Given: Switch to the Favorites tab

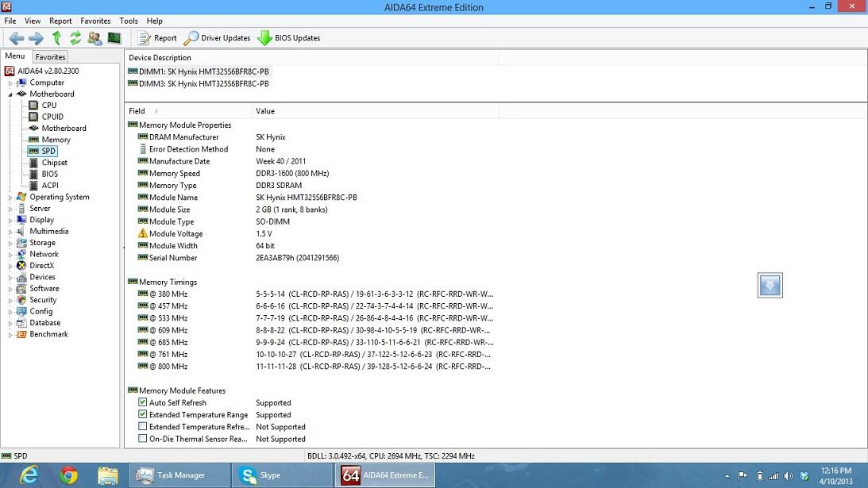Looking at the screenshot, I should point(50,57).
